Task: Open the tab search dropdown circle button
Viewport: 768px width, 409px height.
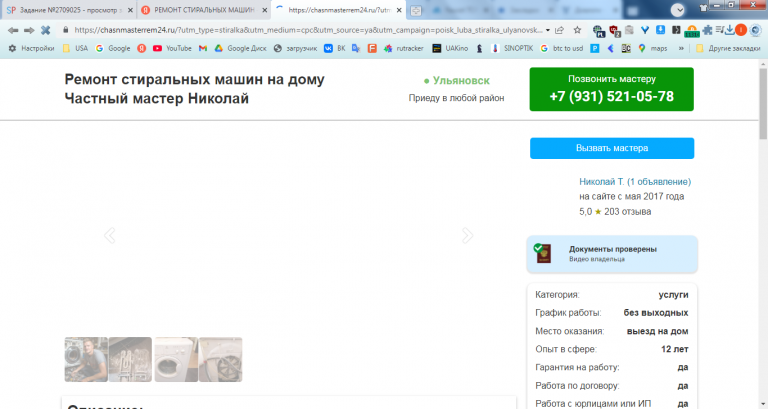Action: tap(677, 10)
